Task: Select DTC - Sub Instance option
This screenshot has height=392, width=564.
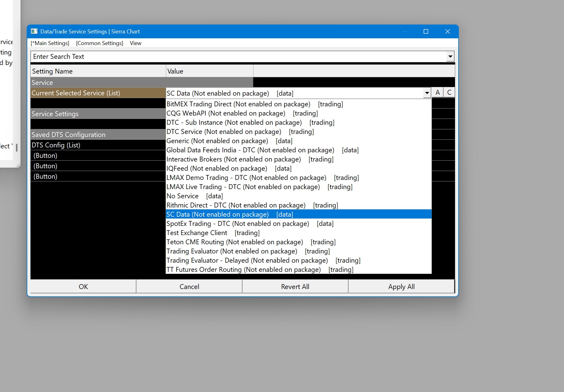Action: click(x=299, y=122)
